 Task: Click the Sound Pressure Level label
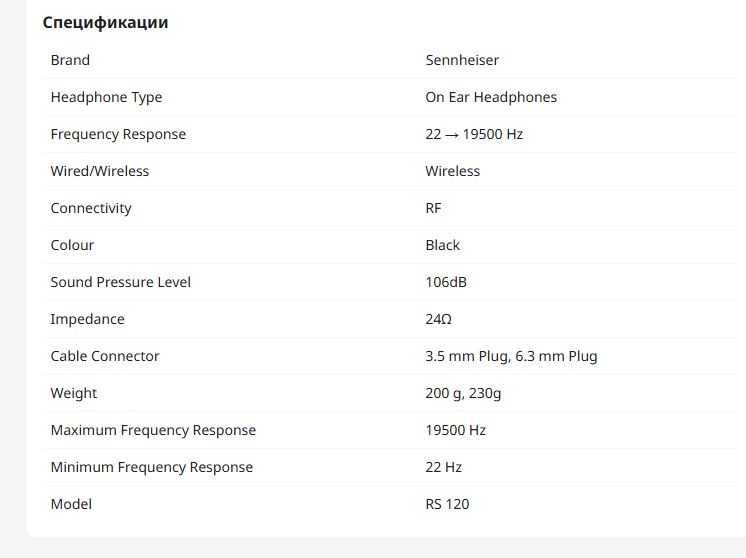(121, 282)
